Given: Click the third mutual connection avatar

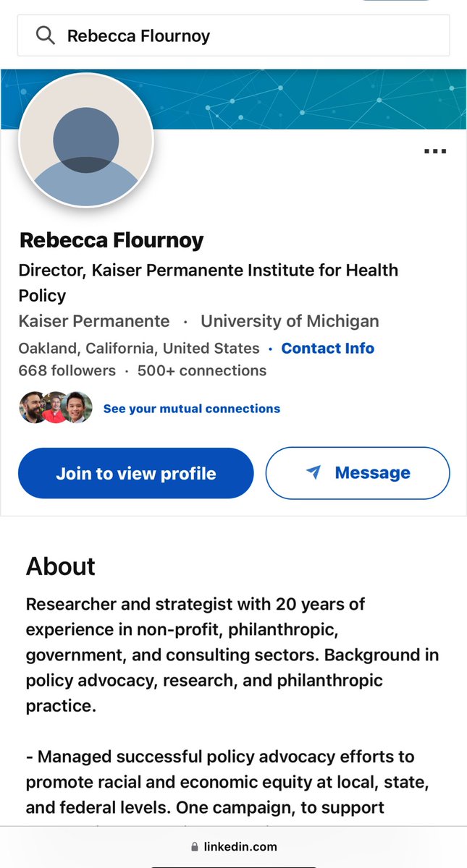Looking at the screenshot, I should (x=77, y=408).
